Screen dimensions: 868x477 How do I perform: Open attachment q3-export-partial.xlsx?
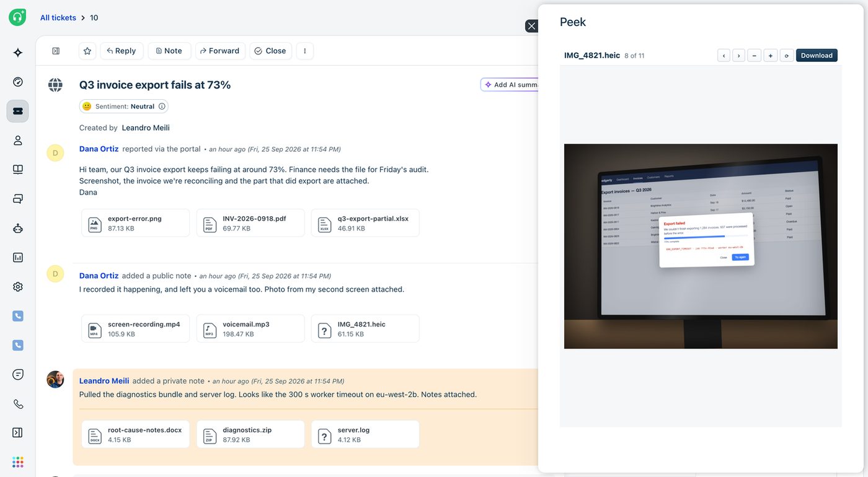[365, 223]
